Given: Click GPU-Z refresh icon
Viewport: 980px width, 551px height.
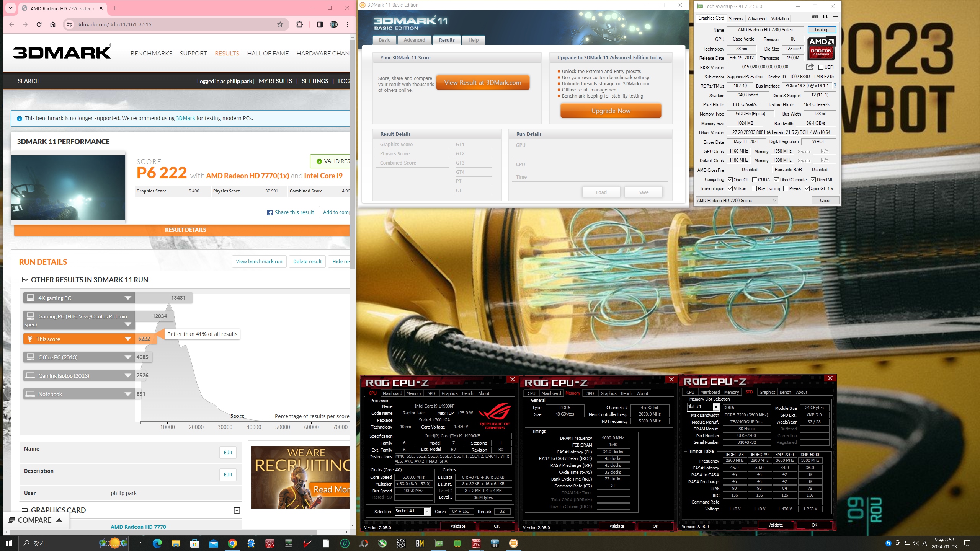Looking at the screenshot, I should click(825, 17).
